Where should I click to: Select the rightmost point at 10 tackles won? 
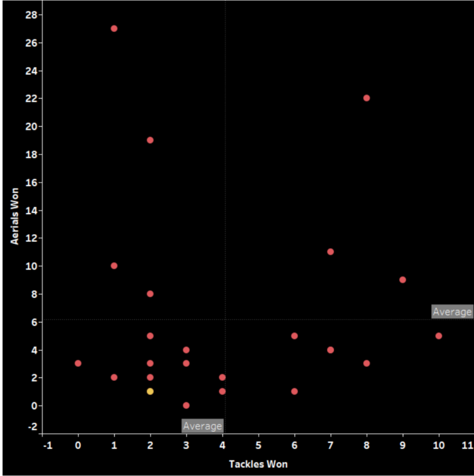pyautogui.click(x=439, y=336)
